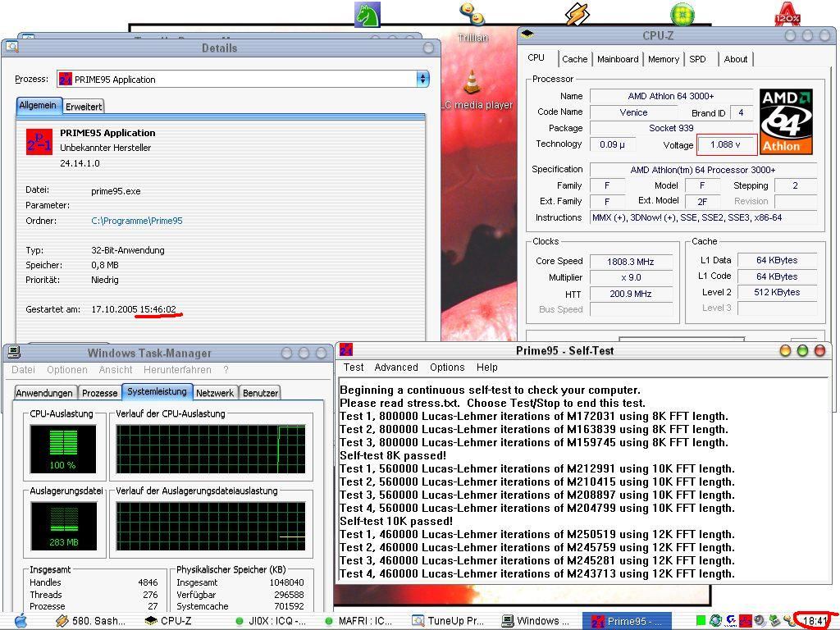Screen dimensions: 840x630
Task: Open the Prozess selection dropdown
Action: click(422, 80)
